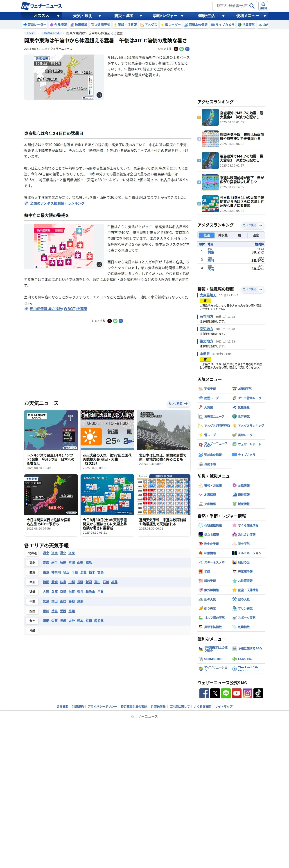Image resolution: width=289 pixels, height=868 pixels.
Task: Open the 宮城県沖でM5.7の地震 ranking thumbnail
Action: pos(210,117)
